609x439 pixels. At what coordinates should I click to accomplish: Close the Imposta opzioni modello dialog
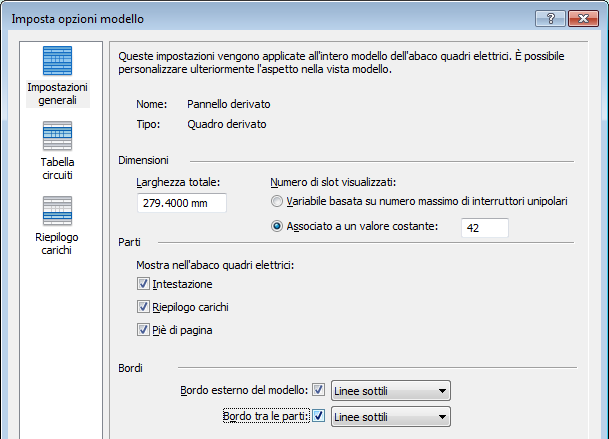[583, 18]
